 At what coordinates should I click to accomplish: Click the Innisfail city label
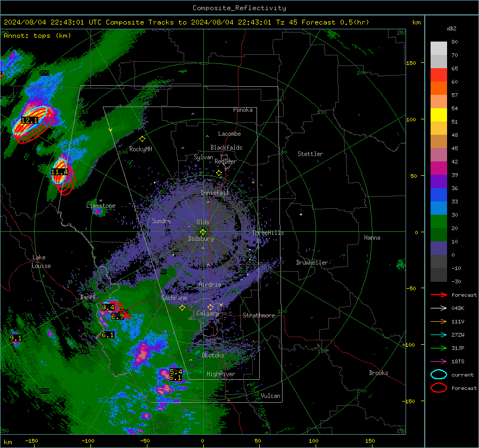tap(214, 193)
